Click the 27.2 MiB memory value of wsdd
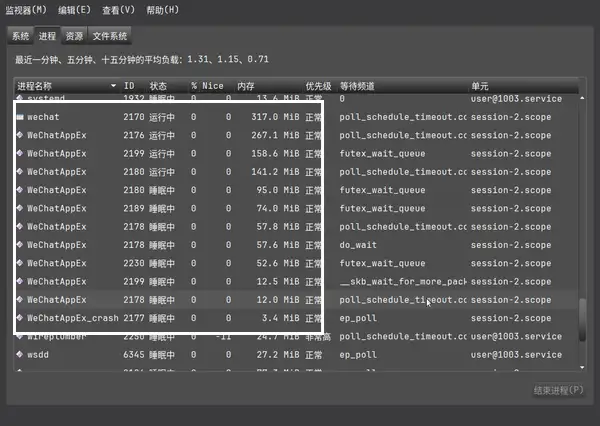Image resolution: width=600 pixels, height=426 pixels. 278,354
